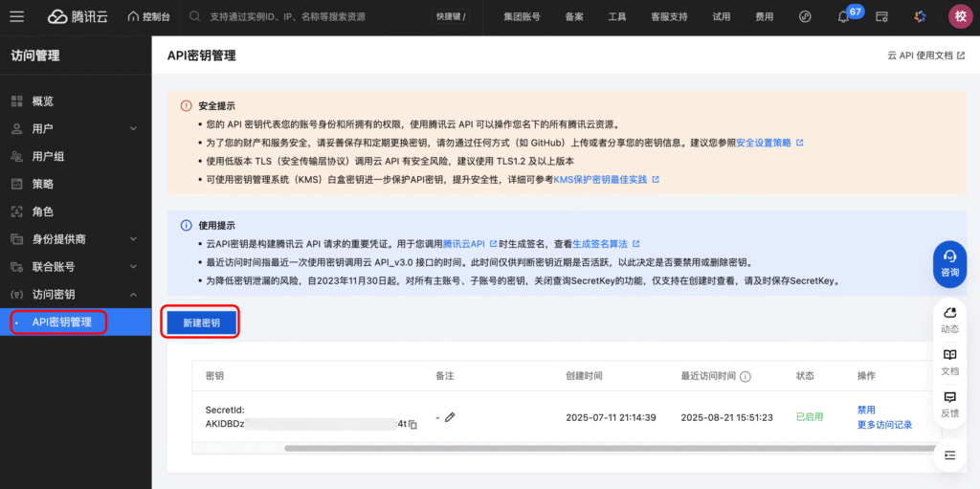The width and height of the screenshot is (980, 489).
Task: Open 备案 menu
Action: point(574,17)
